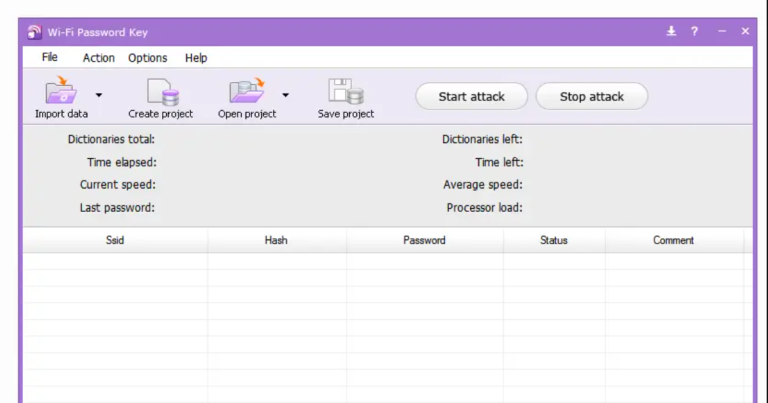The height and width of the screenshot is (403, 768).
Task: Click the question mark help icon
Action: pos(695,31)
